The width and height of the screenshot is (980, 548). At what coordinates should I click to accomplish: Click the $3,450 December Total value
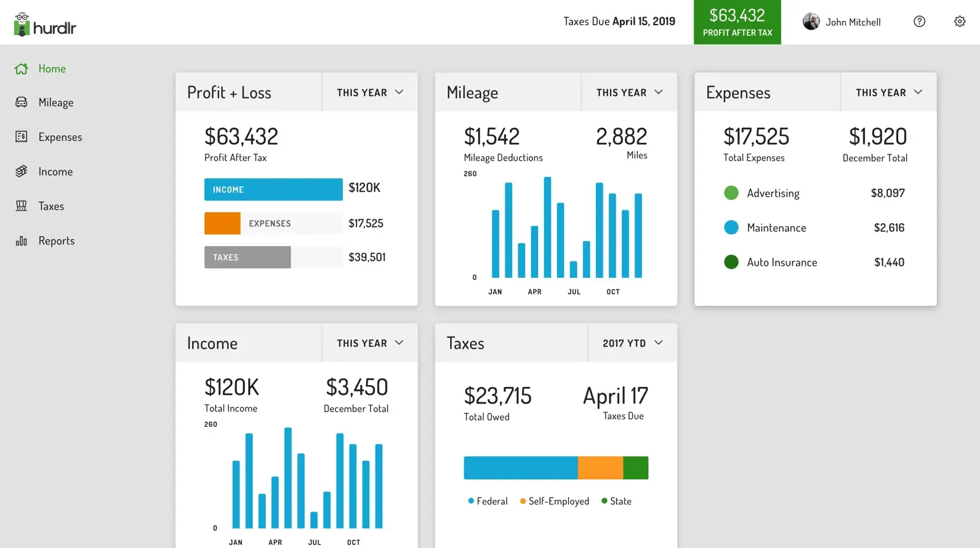pos(357,387)
